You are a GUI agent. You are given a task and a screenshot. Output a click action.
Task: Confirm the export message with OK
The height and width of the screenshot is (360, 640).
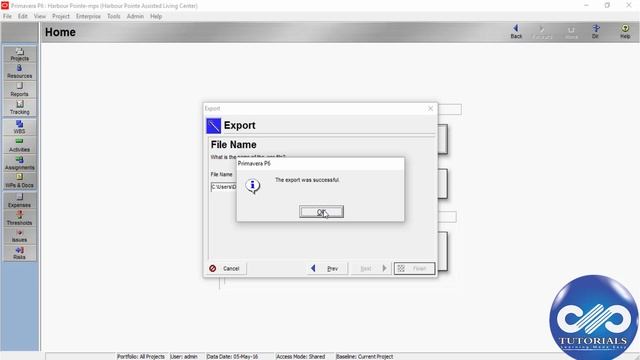click(x=321, y=212)
